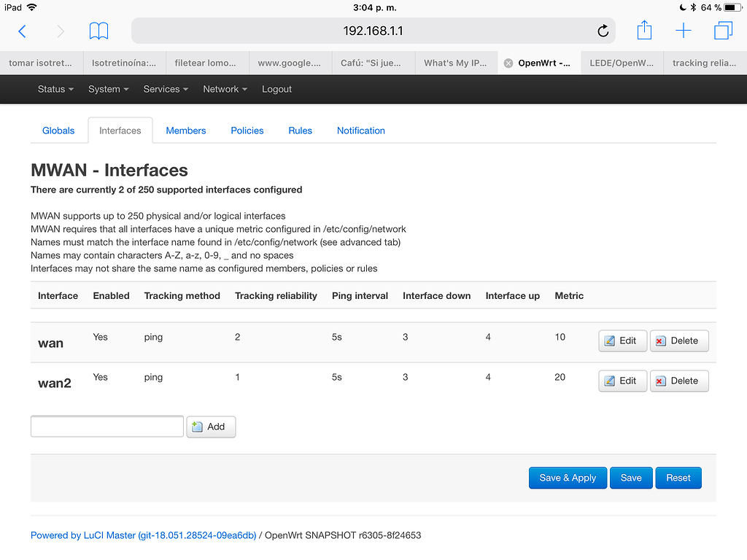
Task: Expand the Network menu
Action: pos(224,89)
